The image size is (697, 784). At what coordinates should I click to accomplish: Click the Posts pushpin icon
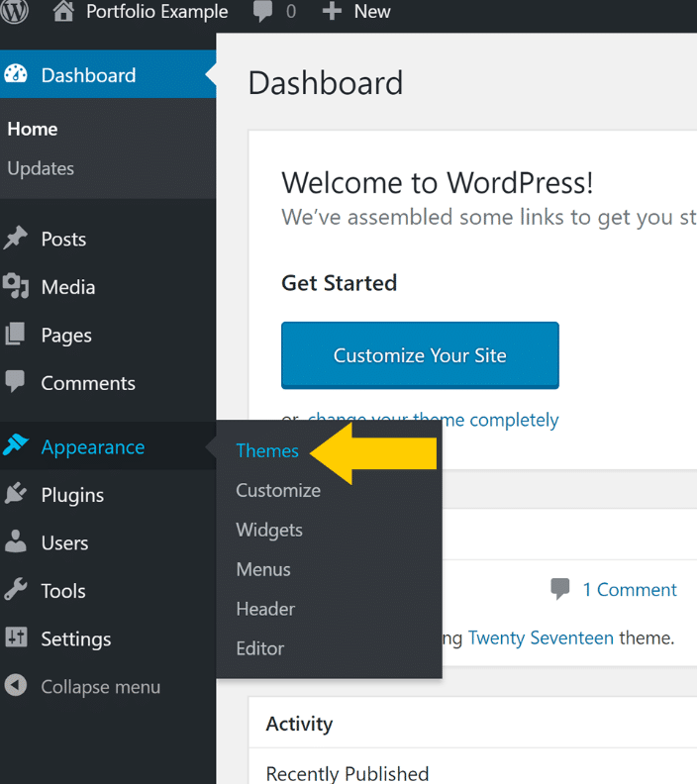pos(16,238)
